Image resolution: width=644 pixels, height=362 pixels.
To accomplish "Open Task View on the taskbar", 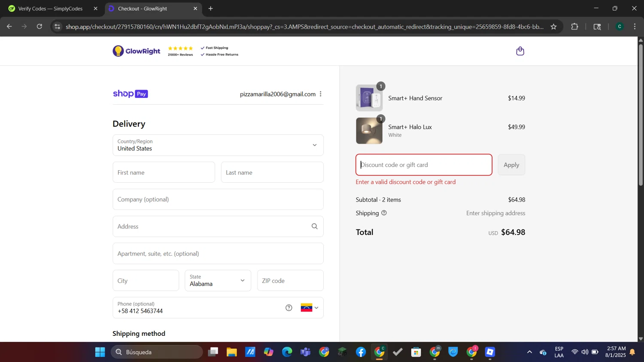I will click(213, 352).
